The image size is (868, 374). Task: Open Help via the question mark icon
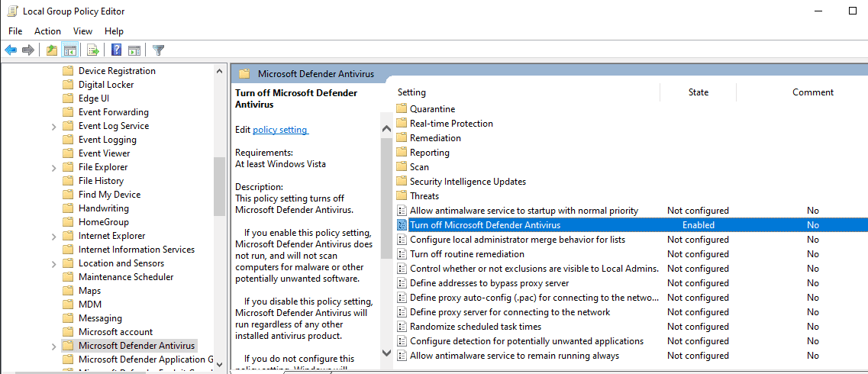(116, 50)
